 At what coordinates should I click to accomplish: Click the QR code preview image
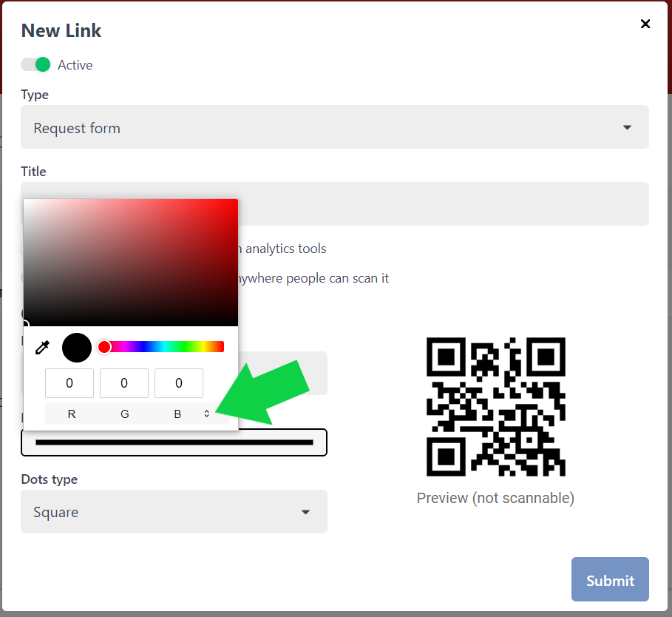coord(496,407)
